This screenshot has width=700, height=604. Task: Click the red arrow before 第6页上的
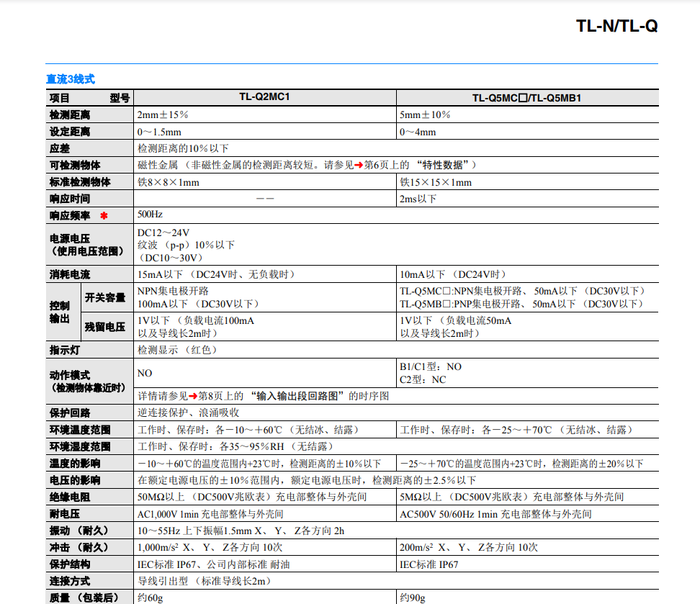click(x=359, y=166)
